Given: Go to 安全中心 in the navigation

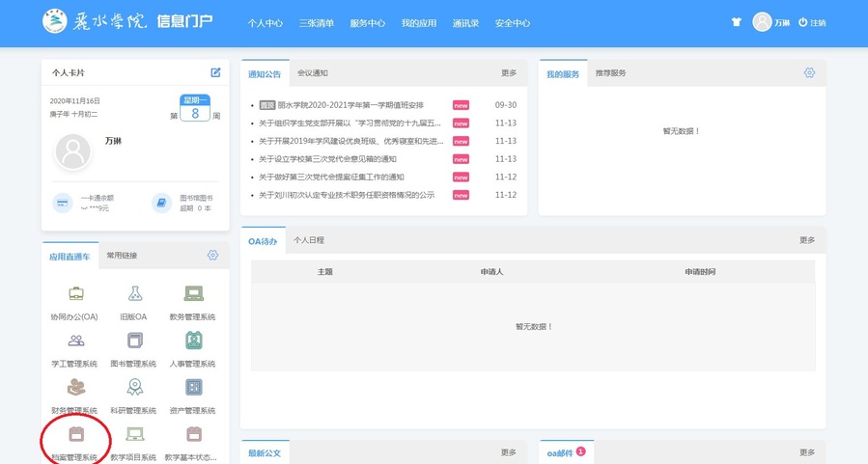Looking at the screenshot, I should point(513,23).
